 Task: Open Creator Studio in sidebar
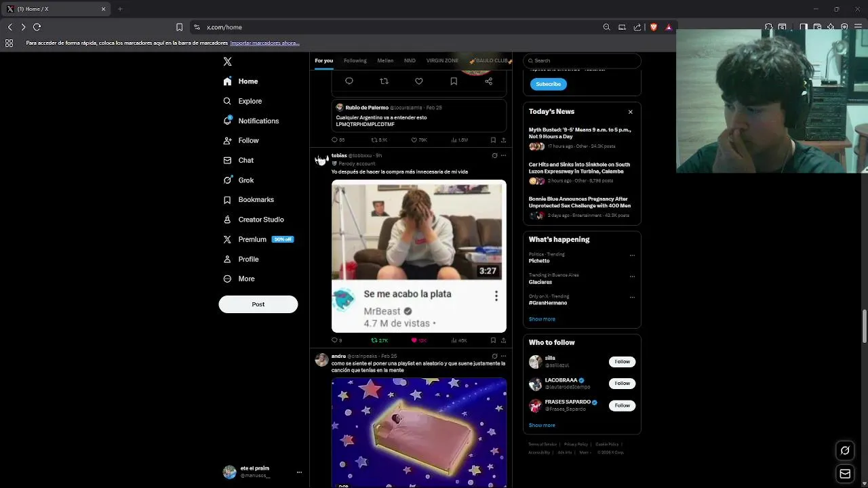tap(253, 220)
